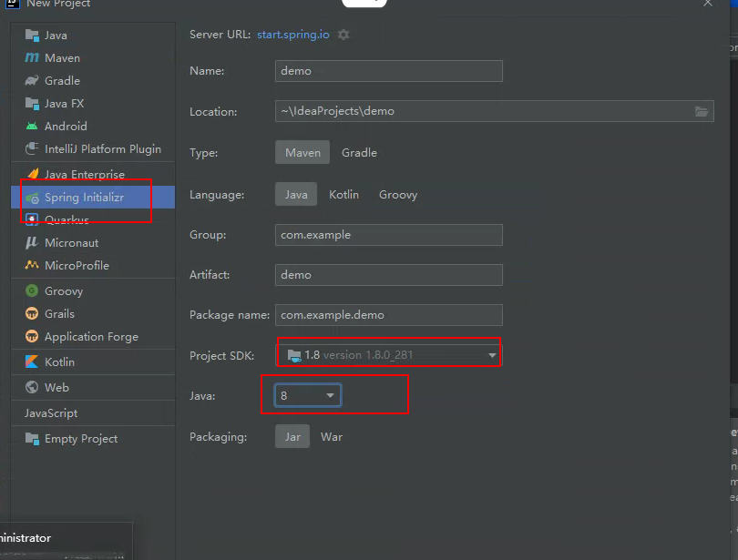Set language to Kotlin
Viewport: 738px width, 560px height.
pyautogui.click(x=343, y=195)
